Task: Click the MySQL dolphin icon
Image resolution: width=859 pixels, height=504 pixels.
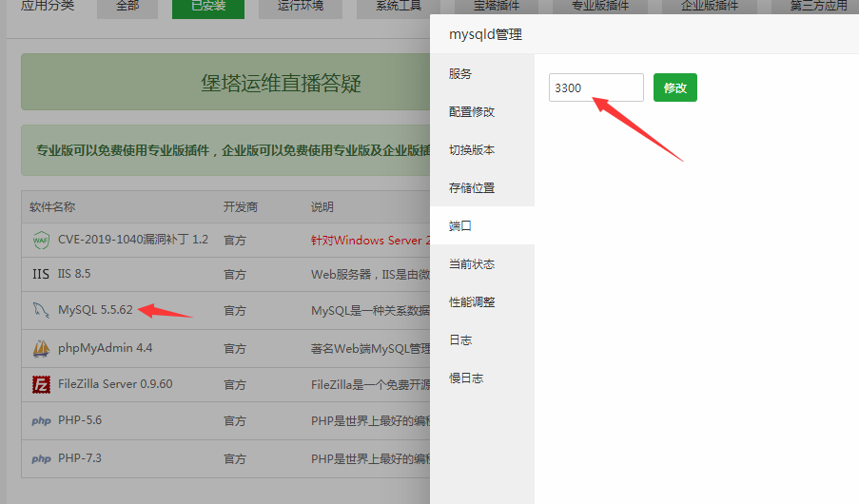Action: pos(41,310)
